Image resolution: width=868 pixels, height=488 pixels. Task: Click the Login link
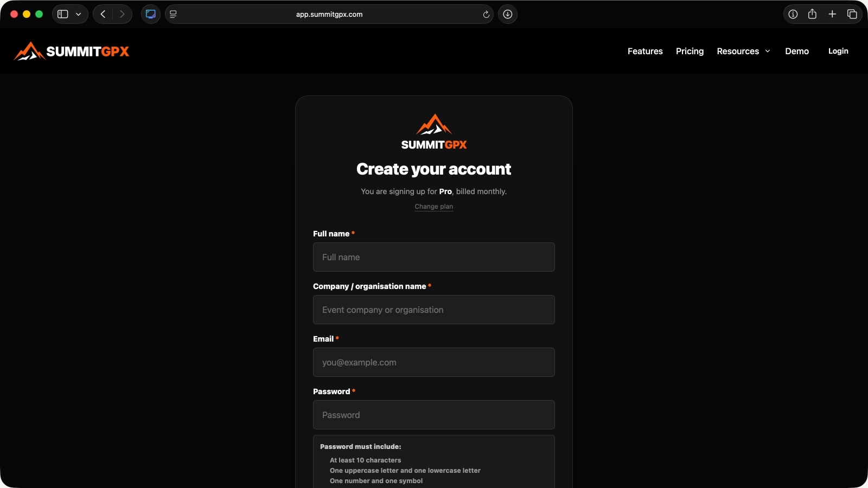coord(838,51)
